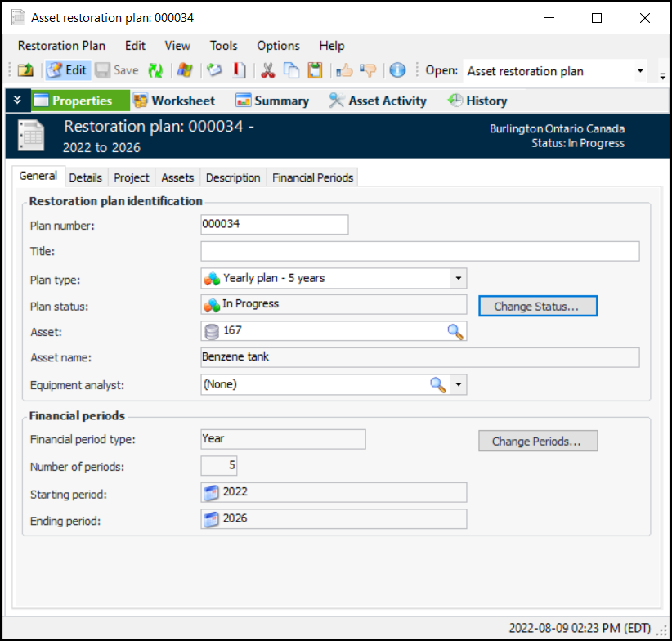This screenshot has width=672, height=641.
Task: Collapse the navigation bar with double chevron
Action: point(17,101)
